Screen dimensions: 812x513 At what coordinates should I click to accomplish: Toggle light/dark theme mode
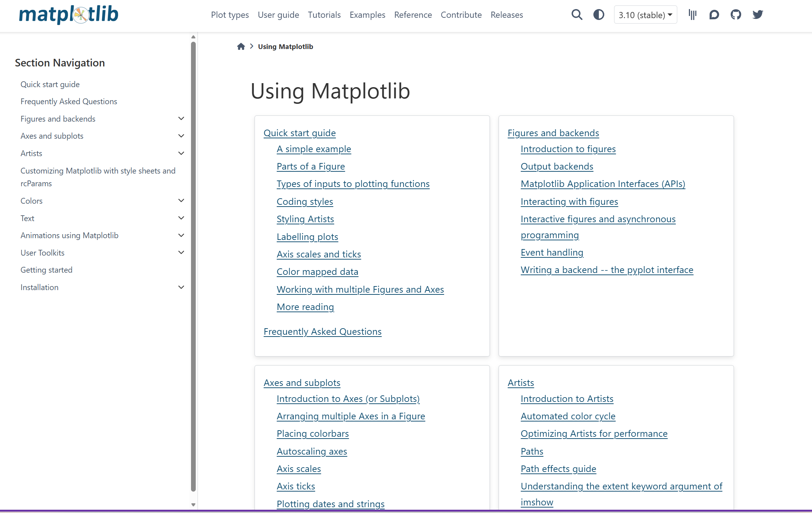598,15
